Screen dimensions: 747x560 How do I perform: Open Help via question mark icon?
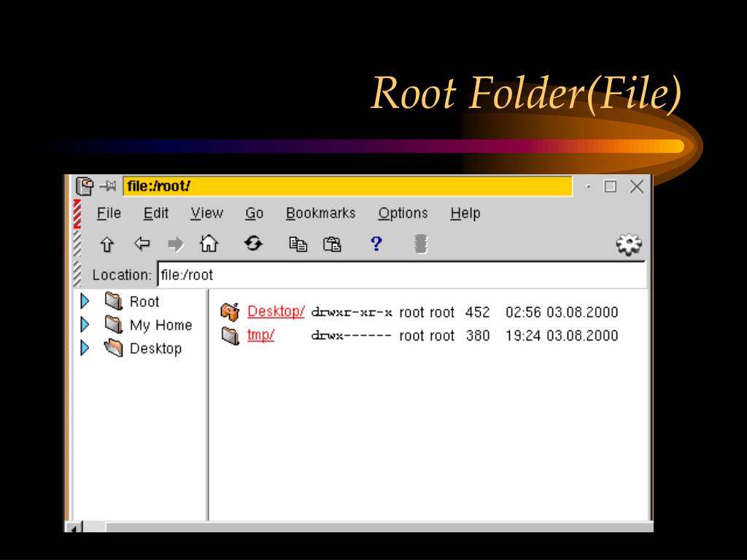tap(376, 244)
